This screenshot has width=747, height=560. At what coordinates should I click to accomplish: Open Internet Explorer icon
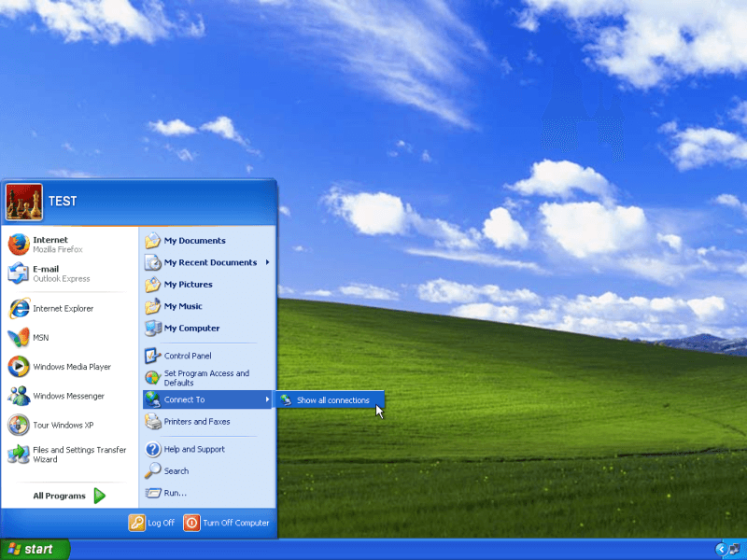pos(19,309)
